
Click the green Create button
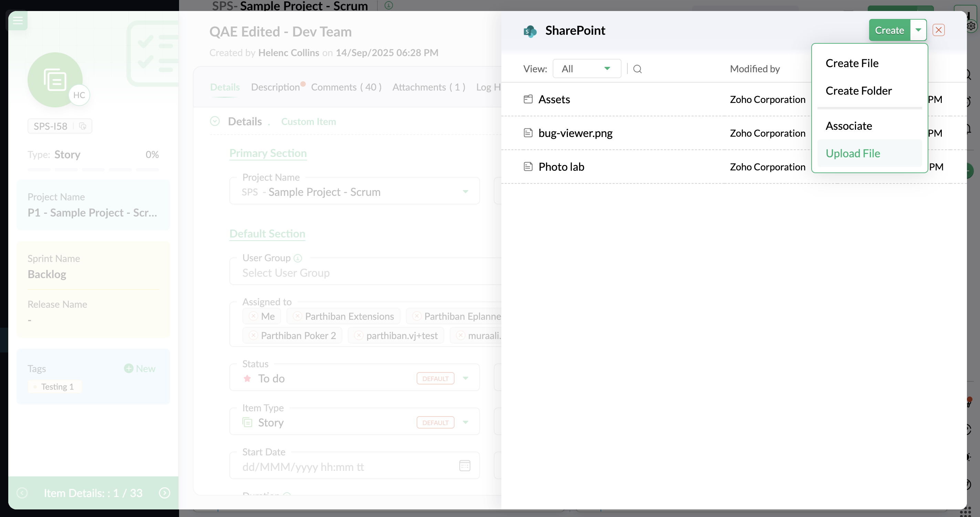coord(889,30)
